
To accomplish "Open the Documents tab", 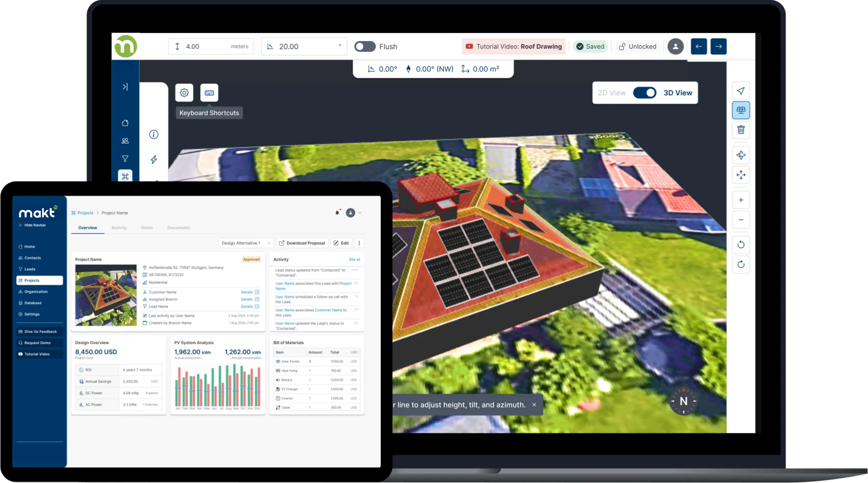I will click(x=178, y=228).
